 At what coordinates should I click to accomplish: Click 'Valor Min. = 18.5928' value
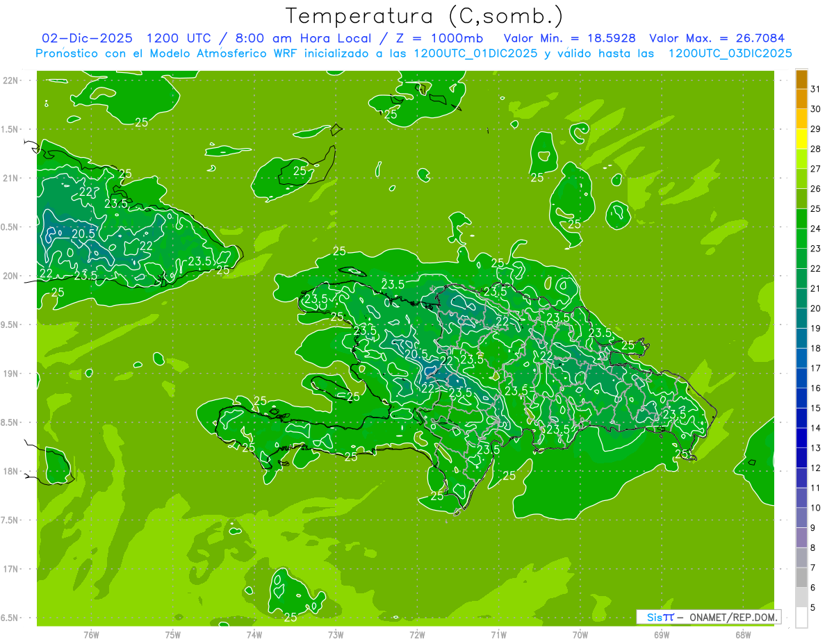(569, 38)
